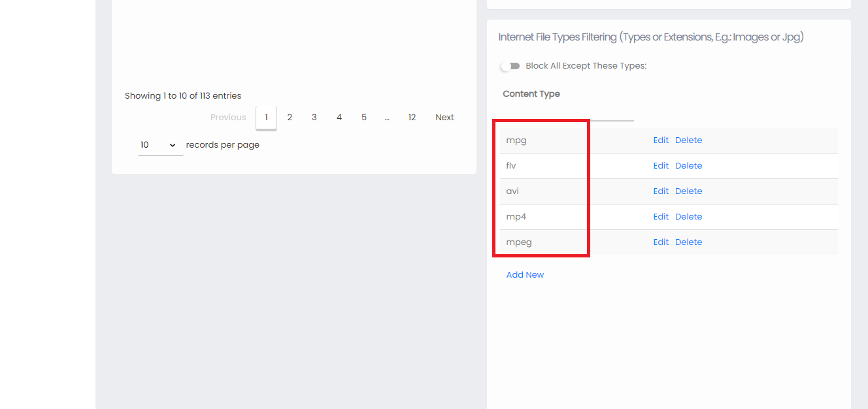Click the Previous pagination link
This screenshot has height=409, width=868.
[228, 118]
